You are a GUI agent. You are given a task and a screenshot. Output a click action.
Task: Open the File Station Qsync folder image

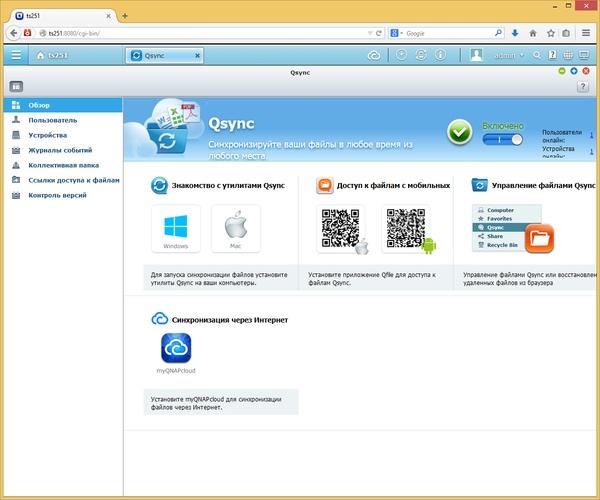click(x=512, y=228)
